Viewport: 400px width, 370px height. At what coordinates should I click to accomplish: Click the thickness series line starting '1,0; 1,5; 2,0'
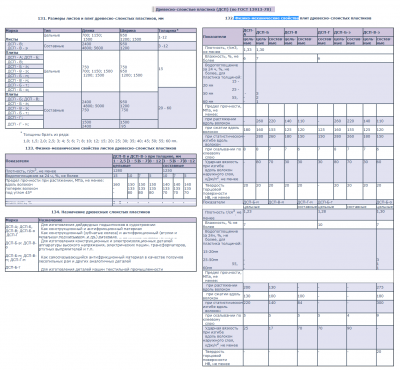(100, 141)
